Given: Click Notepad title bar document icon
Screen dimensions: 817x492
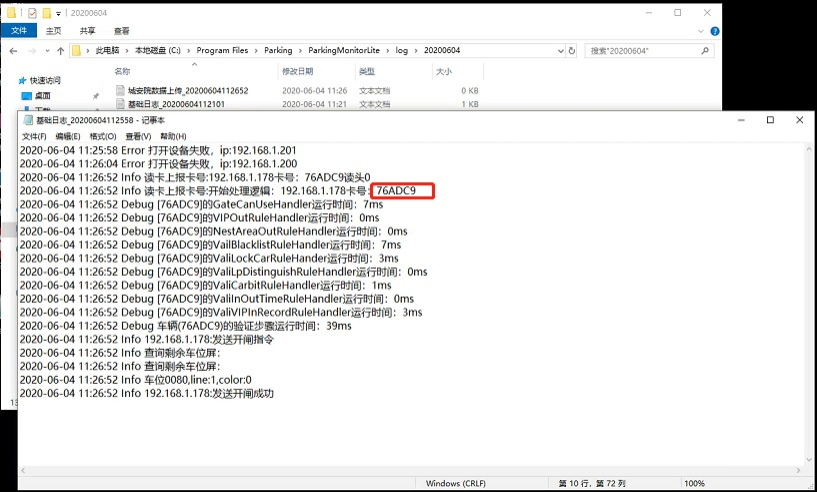Looking at the screenshot, I should tap(28, 120).
